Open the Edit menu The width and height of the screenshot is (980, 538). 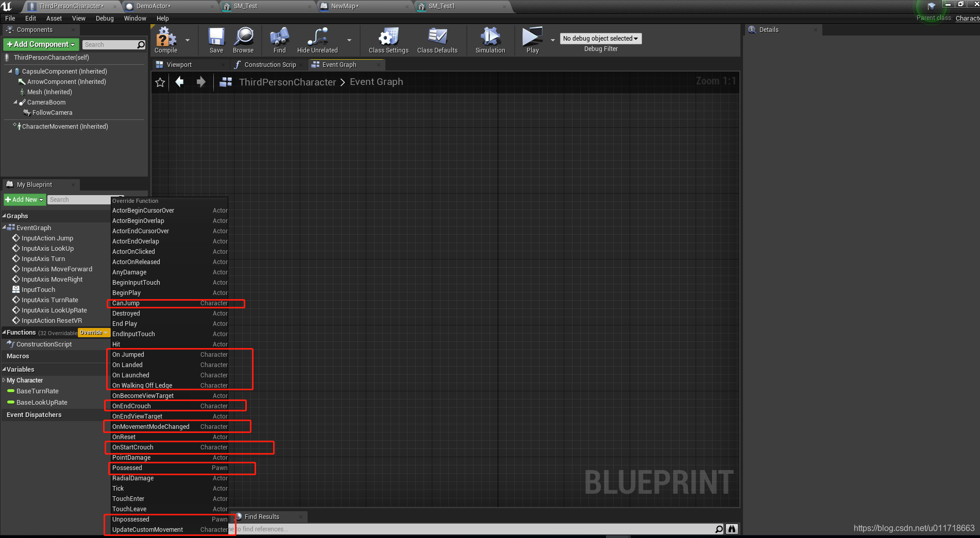[x=31, y=19]
